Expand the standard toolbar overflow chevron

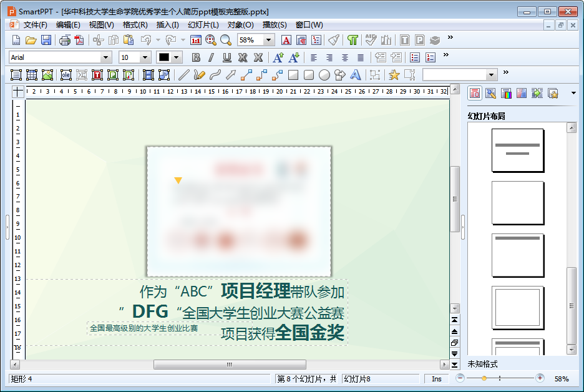(x=450, y=37)
